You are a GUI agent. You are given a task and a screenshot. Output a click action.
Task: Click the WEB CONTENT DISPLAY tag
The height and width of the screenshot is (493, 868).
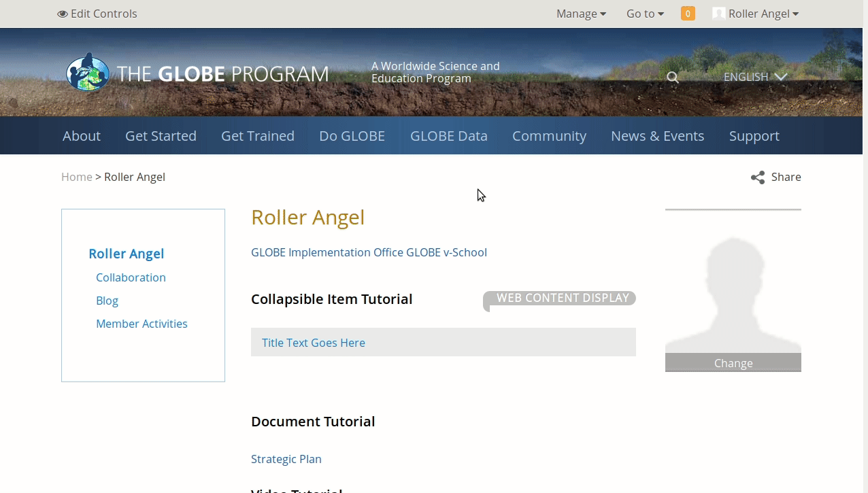560,299
